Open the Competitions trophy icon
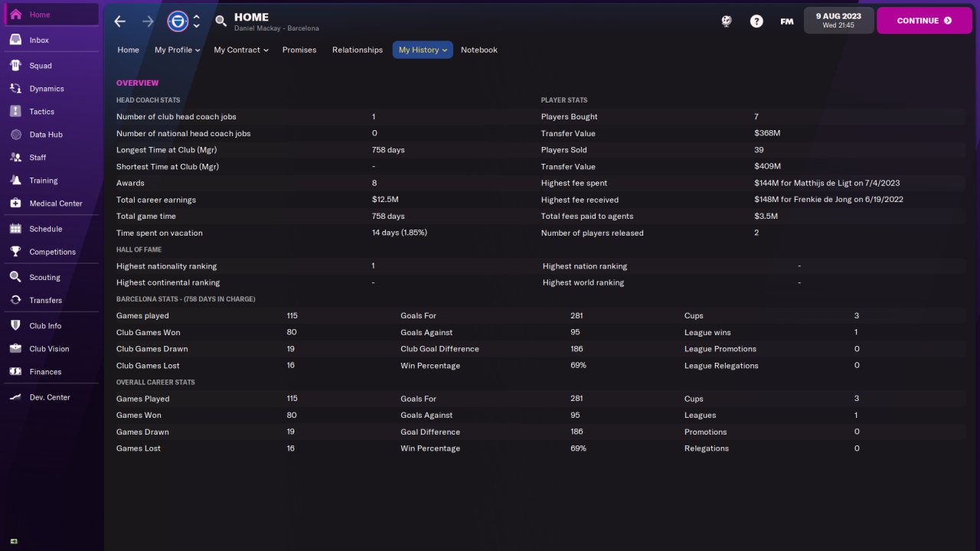The image size is (980, 551). coord(15,252)
